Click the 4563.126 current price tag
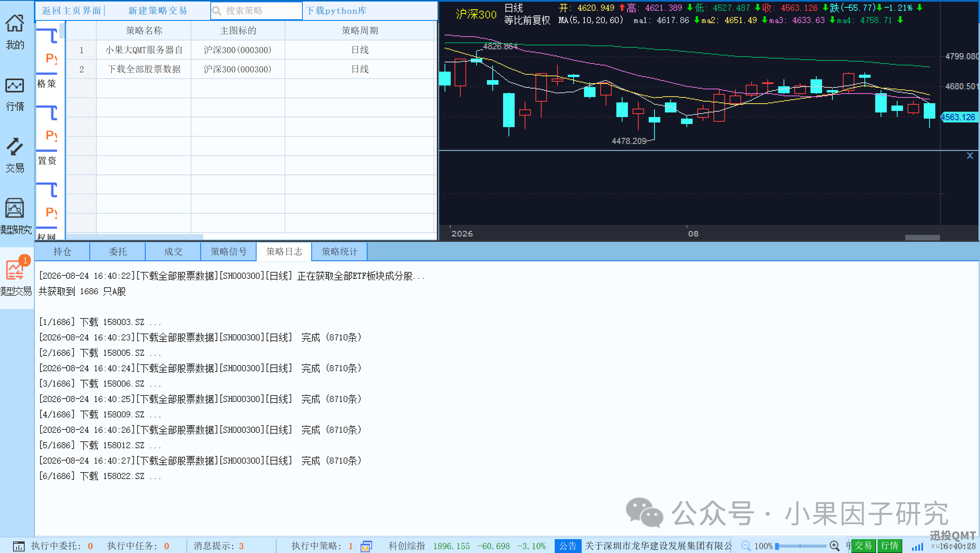This screenshot has height=553, width=980. click(958, 117)
